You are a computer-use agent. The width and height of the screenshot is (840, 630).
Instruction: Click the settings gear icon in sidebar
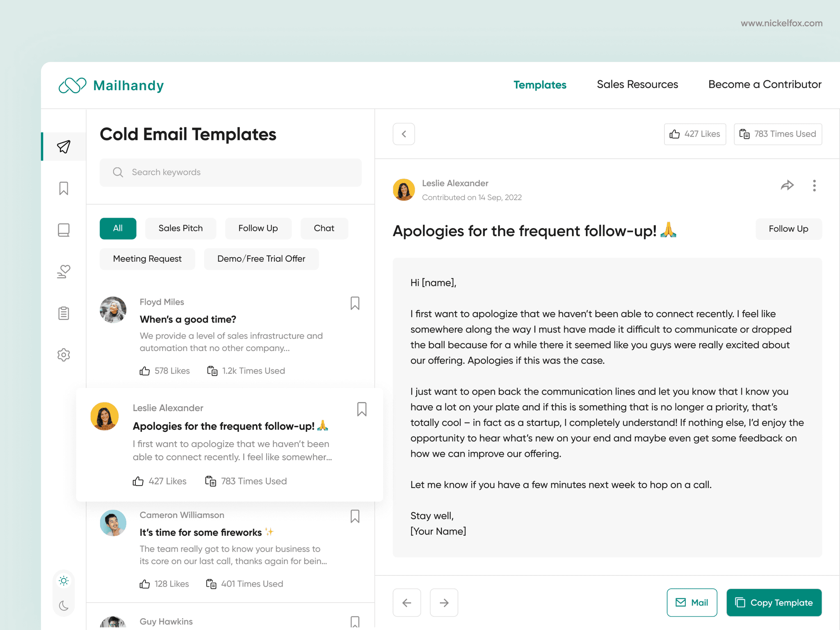(64, 355)
